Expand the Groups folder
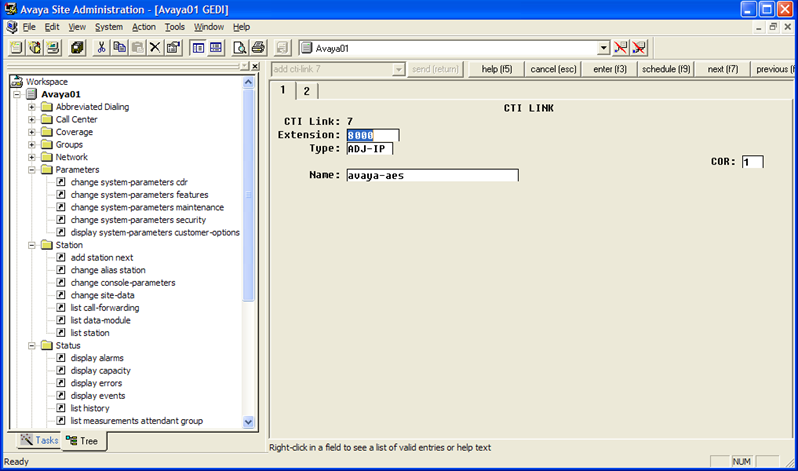Image resolution: width=798 pixels, height=471 pixels. click(32, 145)
